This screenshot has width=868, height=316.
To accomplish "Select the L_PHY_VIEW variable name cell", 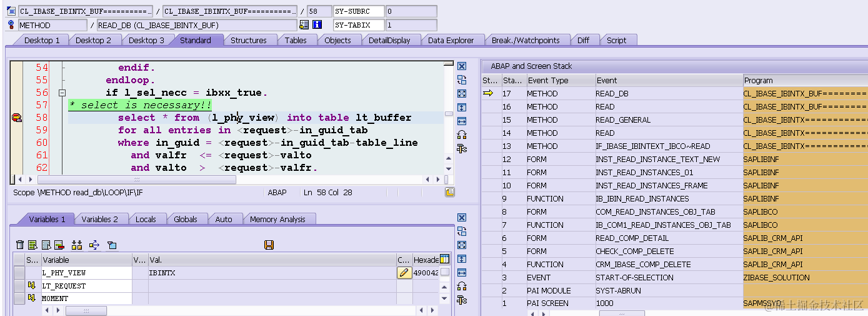I will 86,273.
